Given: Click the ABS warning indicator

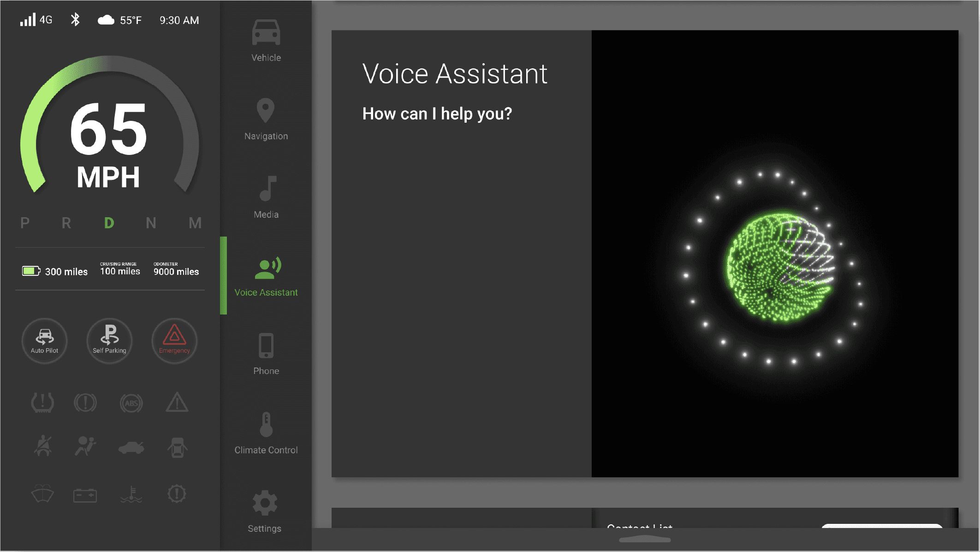Looking at the screenshot, I should (131, 403).
